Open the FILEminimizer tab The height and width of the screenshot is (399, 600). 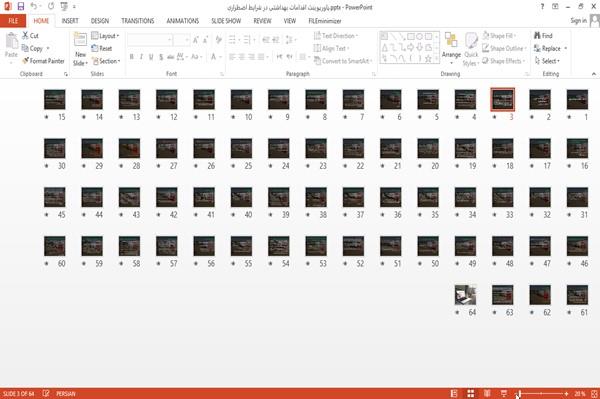tap(325, 21)
